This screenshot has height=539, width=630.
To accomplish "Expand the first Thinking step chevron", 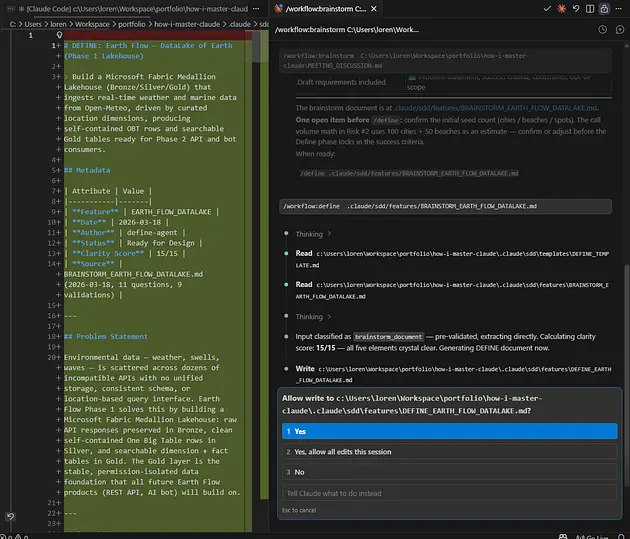I will (x=329, y=233).
